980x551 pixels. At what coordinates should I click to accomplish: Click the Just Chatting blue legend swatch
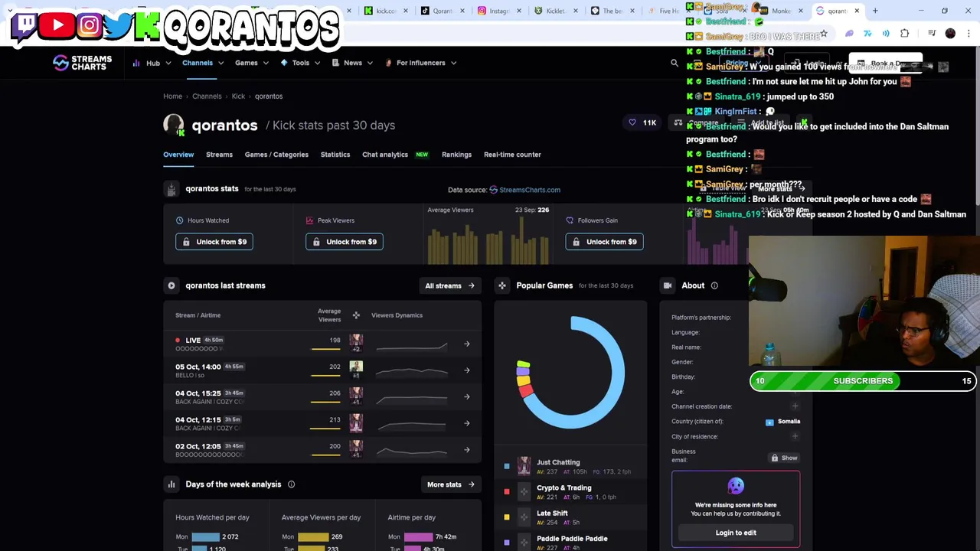click(x=506, y=466)
